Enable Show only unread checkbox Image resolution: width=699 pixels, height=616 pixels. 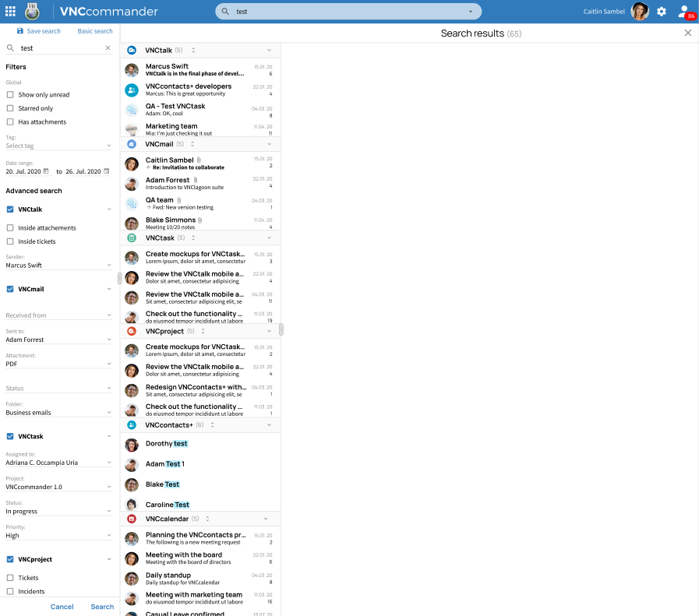click(10, 95)
